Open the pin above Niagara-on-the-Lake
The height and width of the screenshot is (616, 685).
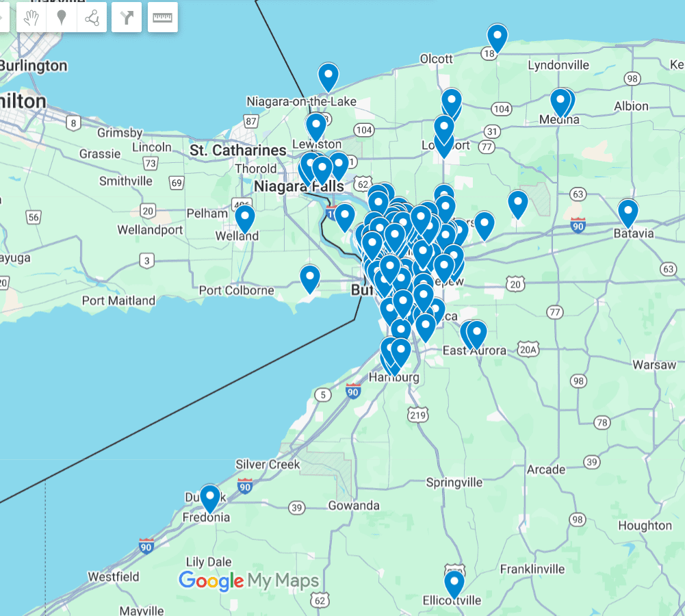328,75
